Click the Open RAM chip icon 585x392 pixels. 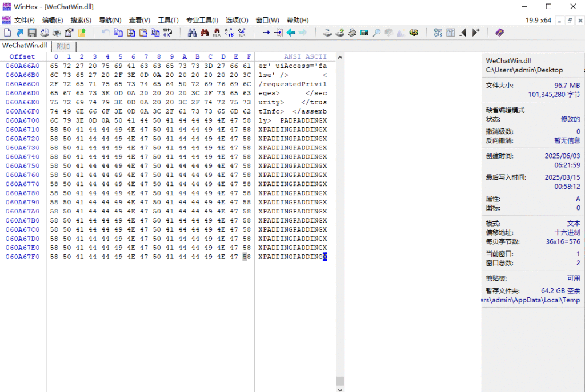[x=352, y=33]
